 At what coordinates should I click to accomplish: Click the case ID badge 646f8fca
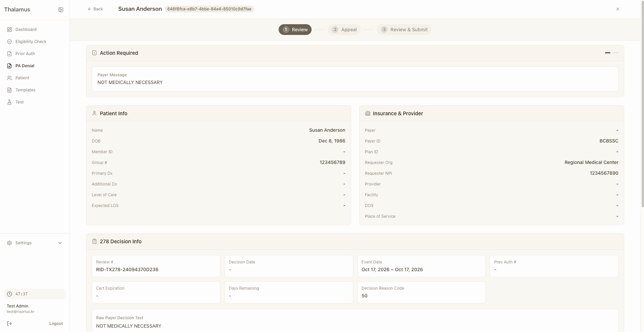(209, 9)
